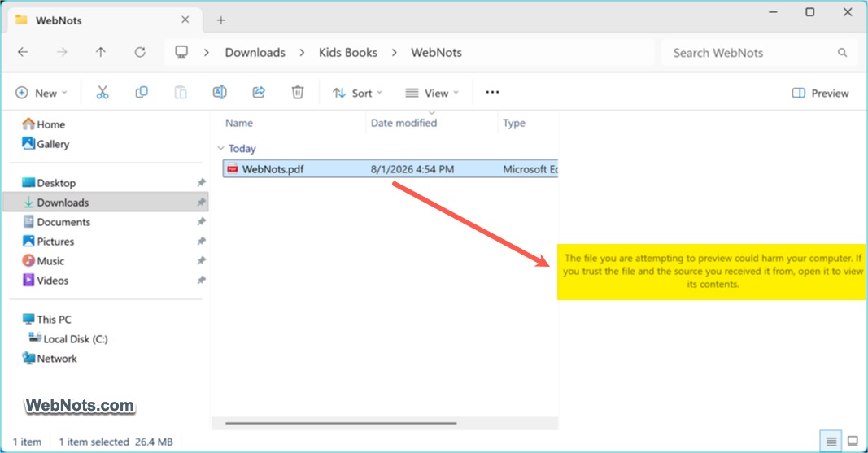
Task: Expand chevron after This PC icon in address bar
Action: click(x=207, y=53)
